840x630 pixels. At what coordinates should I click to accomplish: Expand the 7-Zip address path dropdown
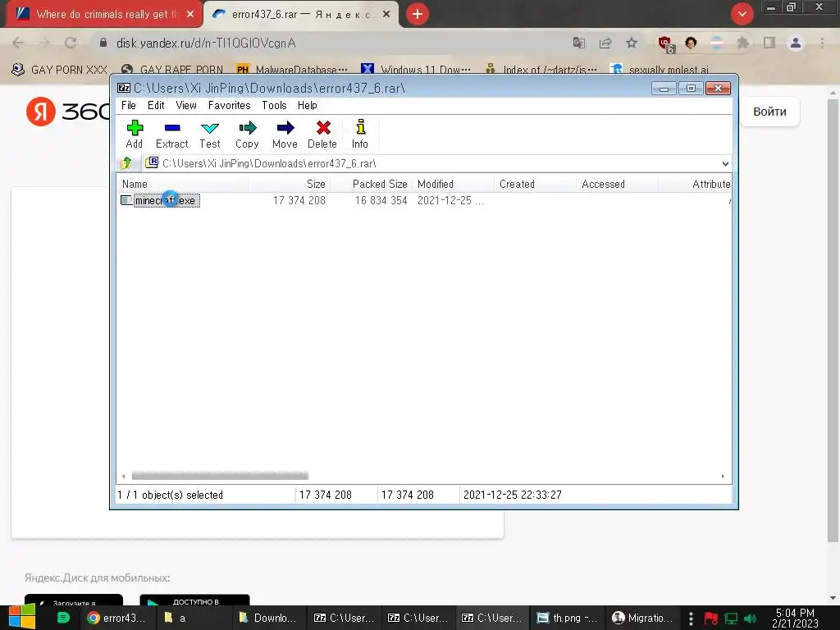click(725, 163)
